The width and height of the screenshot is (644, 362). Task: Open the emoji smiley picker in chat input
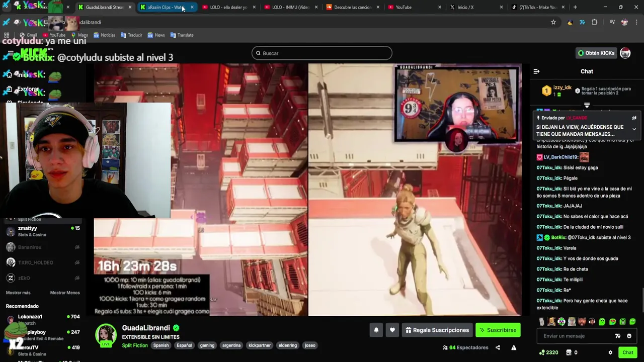click(629, 336)
